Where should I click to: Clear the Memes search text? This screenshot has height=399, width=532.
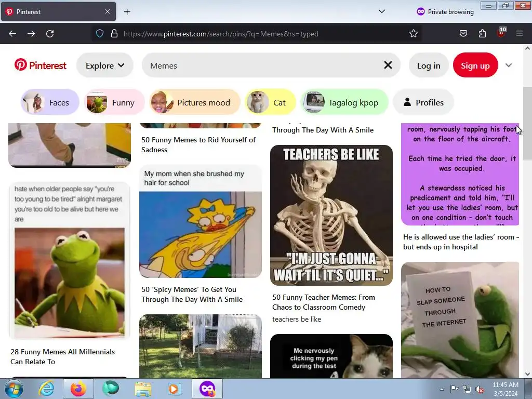click(388, 65)
